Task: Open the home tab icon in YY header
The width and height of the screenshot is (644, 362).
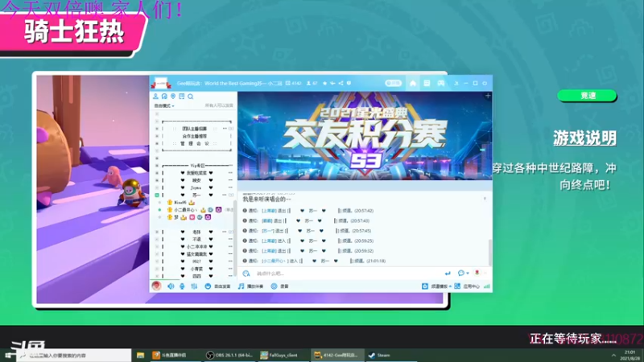Action: pos(413,84)
